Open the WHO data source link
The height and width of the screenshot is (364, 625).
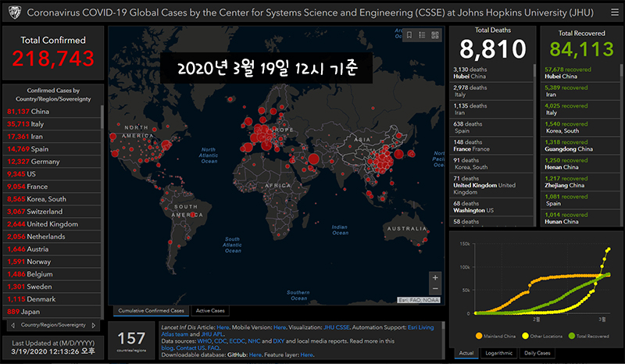coord(205,341)
